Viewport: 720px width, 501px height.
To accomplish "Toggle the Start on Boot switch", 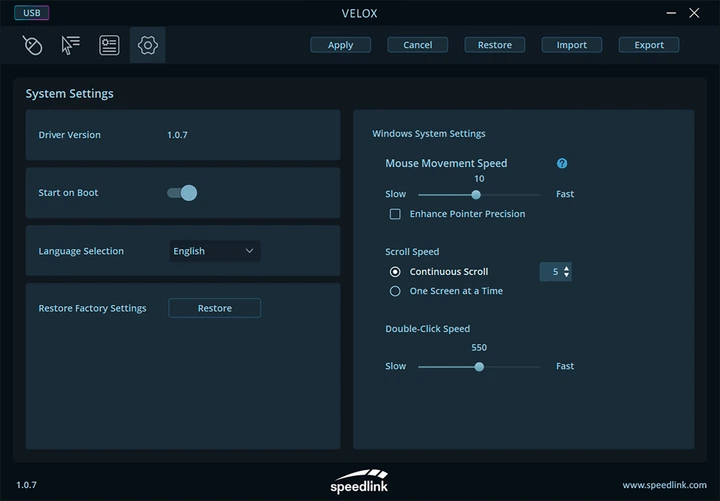I will pyautogui.click(x=182, y=193).
